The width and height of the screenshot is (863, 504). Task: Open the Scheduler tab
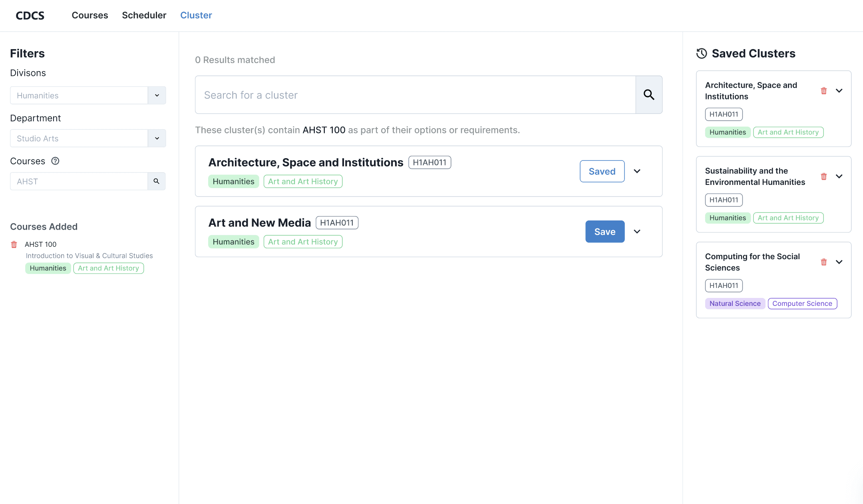click(144, 15)
